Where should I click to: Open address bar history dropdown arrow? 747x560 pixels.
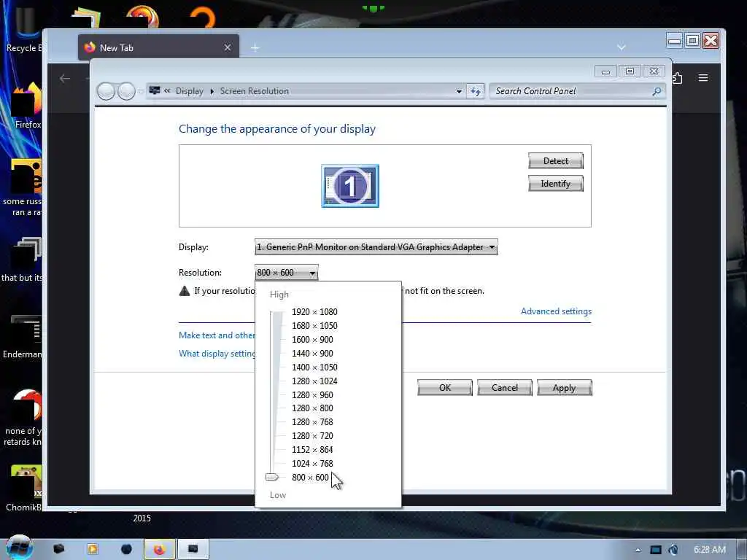click(x=459, y=91)
